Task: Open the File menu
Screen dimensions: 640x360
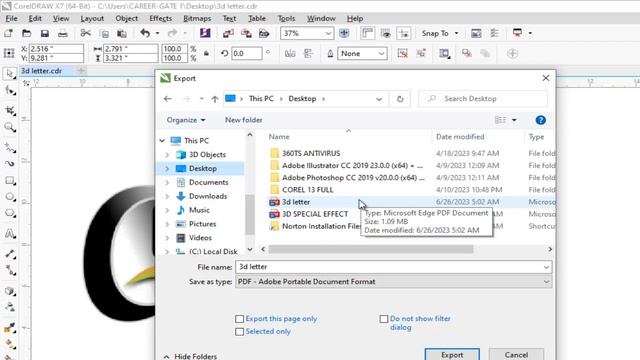Action: click(11, 18)
